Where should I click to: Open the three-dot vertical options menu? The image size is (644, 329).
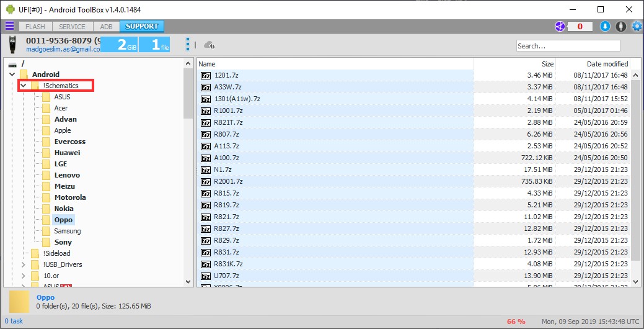(187, 45)
